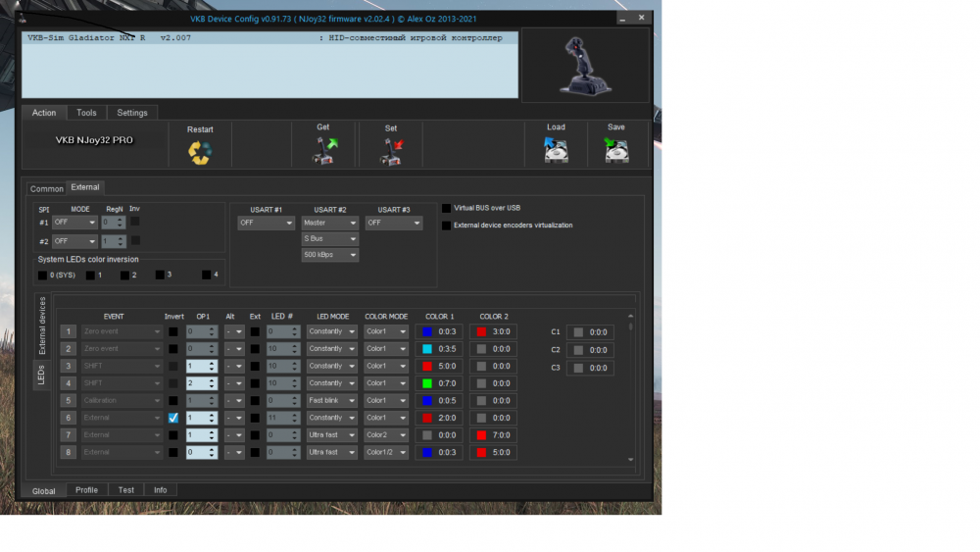Click the Get settings joystick icon

(322, 150)
